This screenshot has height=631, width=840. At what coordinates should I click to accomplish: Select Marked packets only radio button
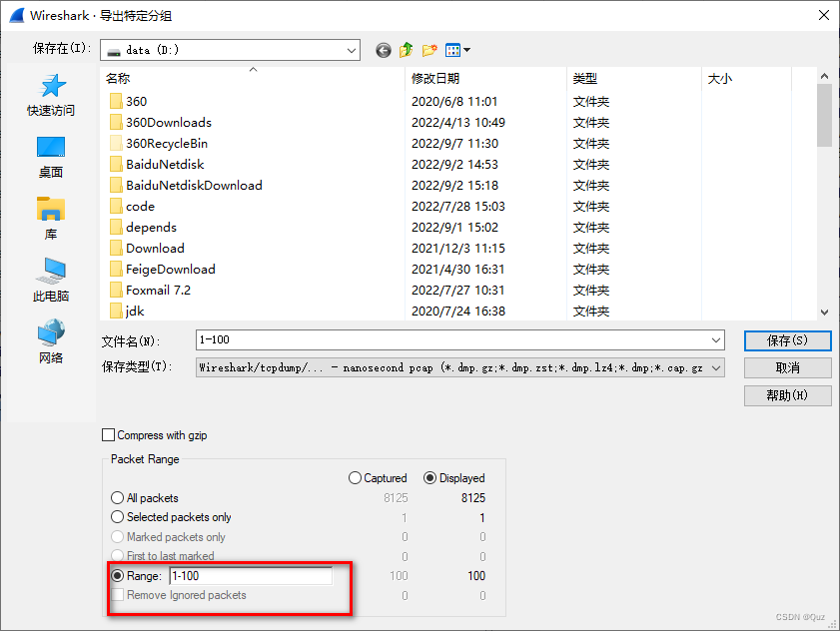click(117, 537)
